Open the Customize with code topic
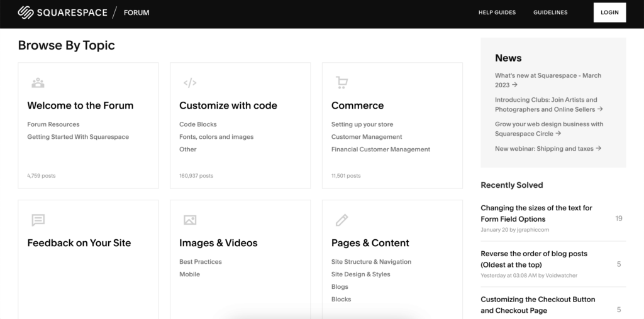 (228, 105)
